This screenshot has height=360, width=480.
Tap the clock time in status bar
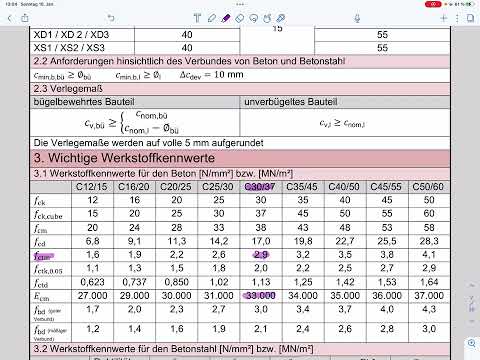pos(11,4)
